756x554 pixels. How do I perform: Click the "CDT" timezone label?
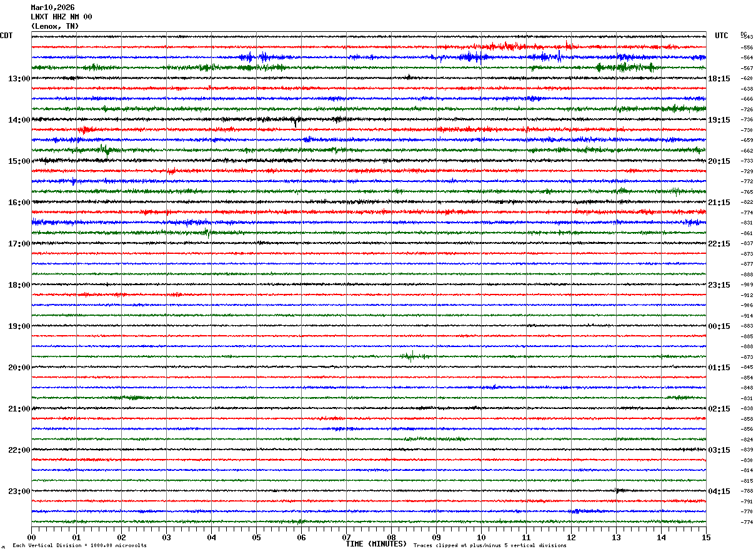pyautogui.click(x=6, y=36)
